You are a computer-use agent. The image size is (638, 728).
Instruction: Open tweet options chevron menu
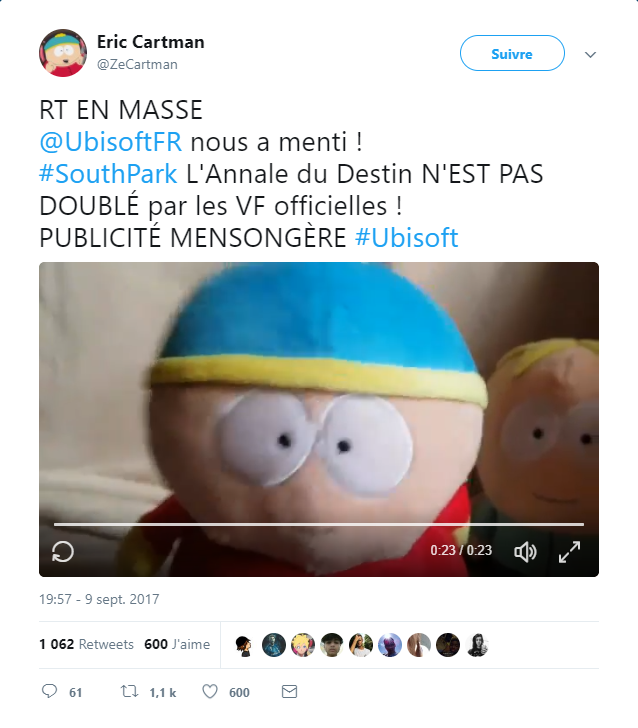tap(590, 55)
